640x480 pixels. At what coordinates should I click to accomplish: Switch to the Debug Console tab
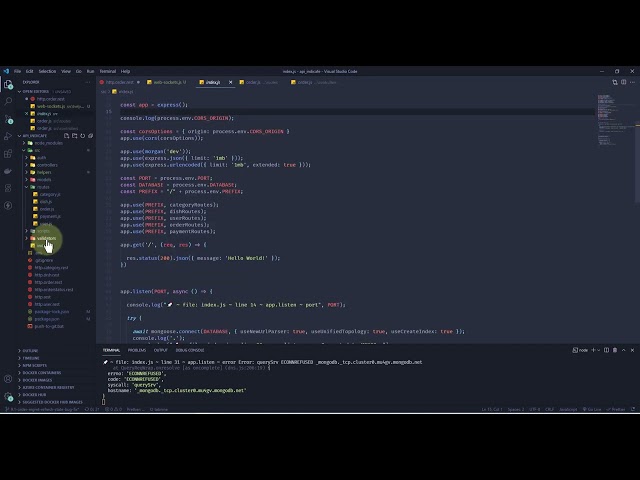[x=190, y=350]
